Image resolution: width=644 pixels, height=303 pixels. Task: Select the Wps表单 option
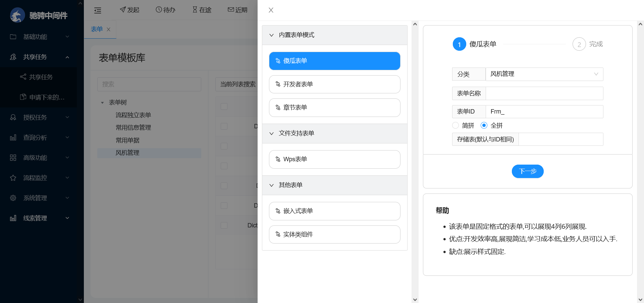point(334,159)
